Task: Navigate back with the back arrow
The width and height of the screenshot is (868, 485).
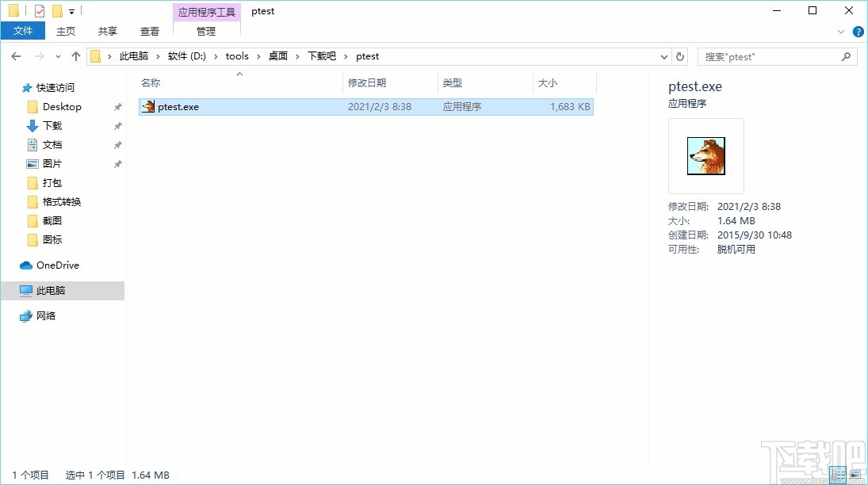Action: tap(15, 56)
